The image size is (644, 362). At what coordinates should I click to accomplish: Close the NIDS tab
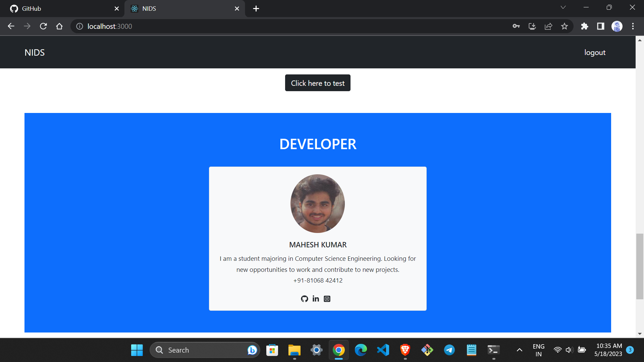pos(237,8)
